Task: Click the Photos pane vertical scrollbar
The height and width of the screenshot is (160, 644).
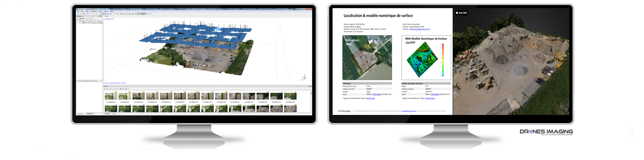Action: [x=311, y=102]
